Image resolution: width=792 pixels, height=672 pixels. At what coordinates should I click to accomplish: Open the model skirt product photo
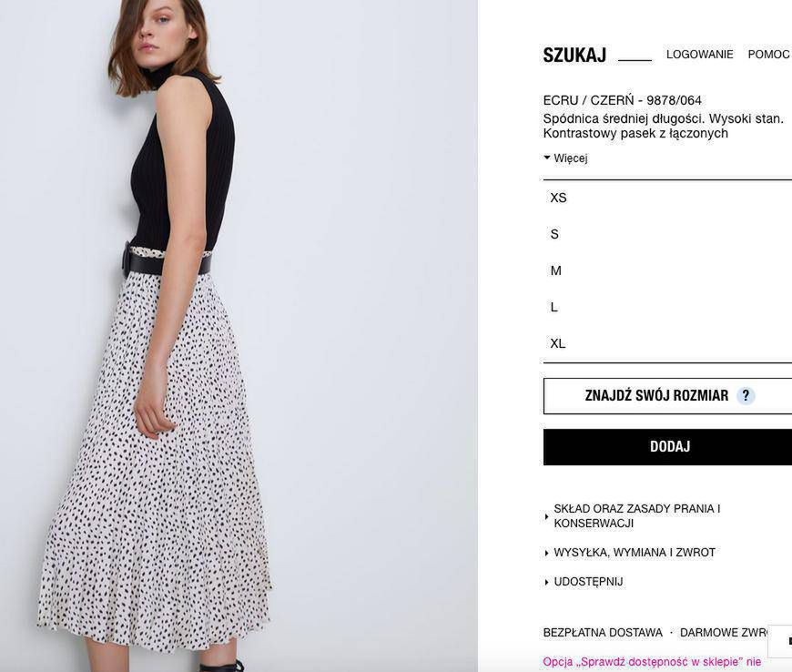click(x=239, y=336)
